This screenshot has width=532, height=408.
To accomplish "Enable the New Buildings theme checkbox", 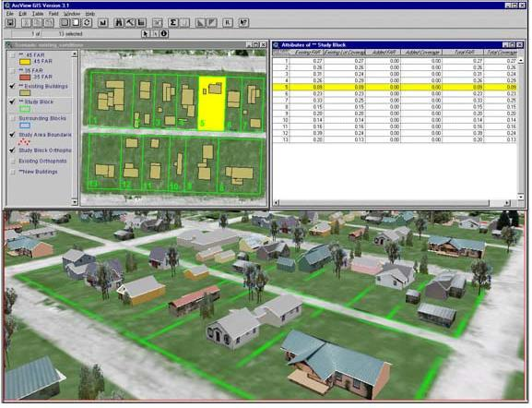I will click(x=13, y=172).
